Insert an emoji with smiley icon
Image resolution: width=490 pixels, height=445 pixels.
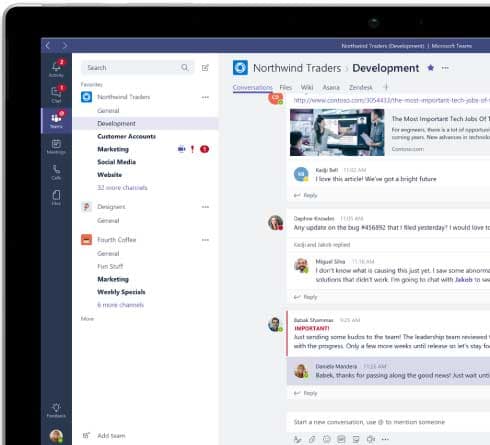[327, 439]
